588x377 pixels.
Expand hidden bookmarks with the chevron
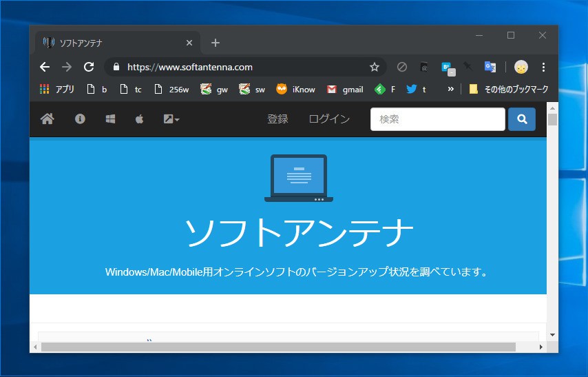point(450,89)
